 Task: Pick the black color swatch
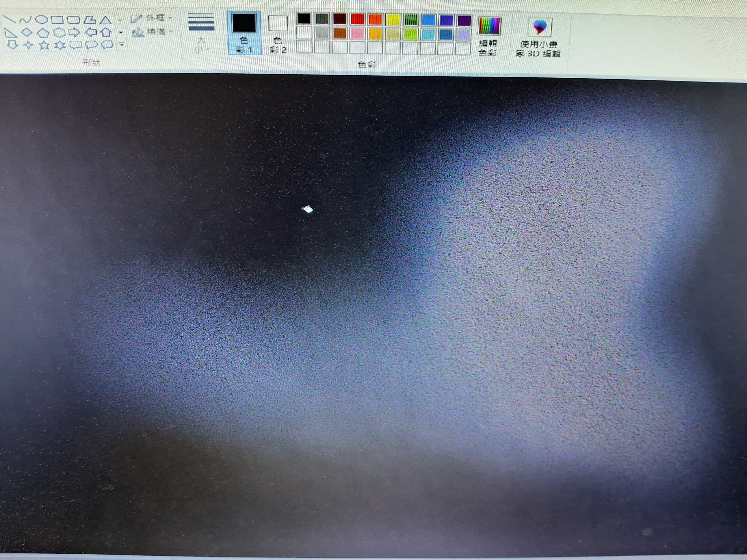point(304,19)
